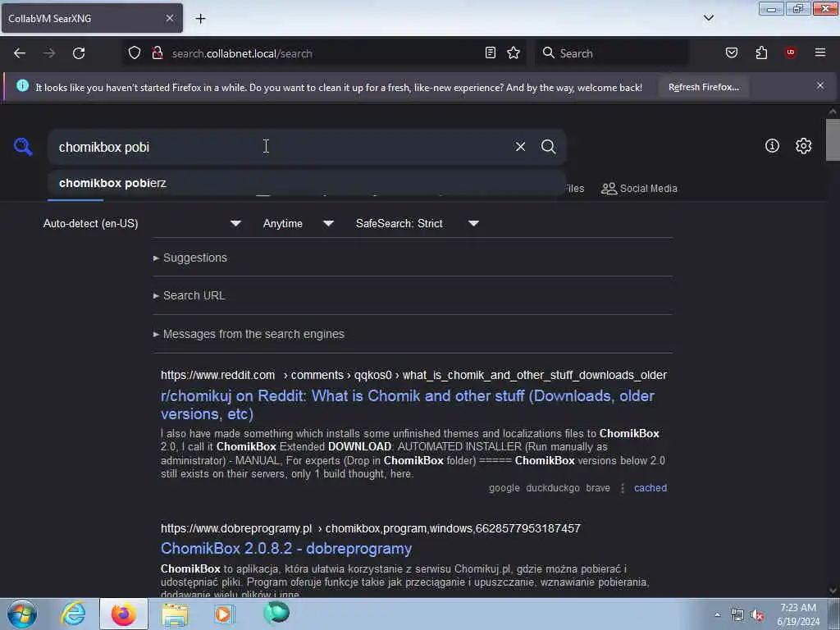The image size is (840, 630).
Task: Clear the search query text
Action: pyautogui.click(x=520, y=146)
